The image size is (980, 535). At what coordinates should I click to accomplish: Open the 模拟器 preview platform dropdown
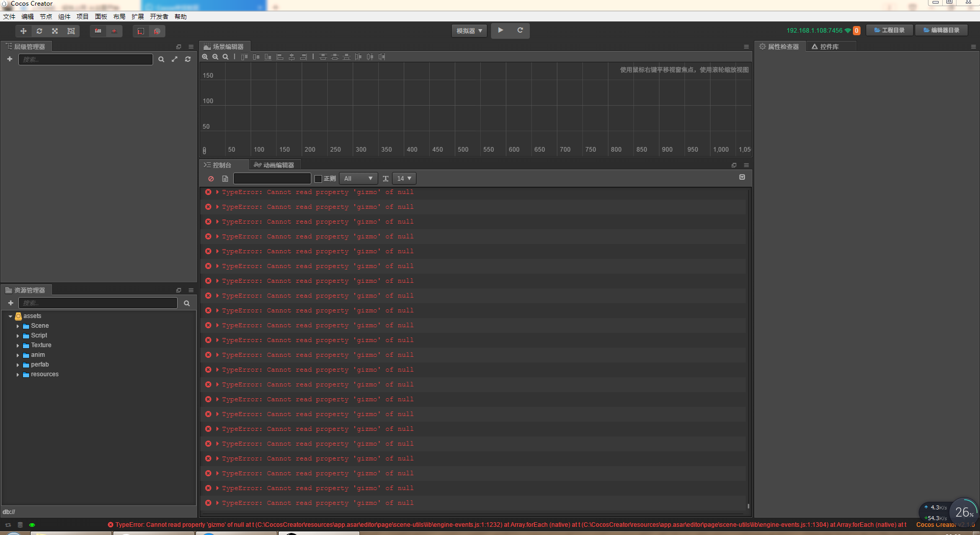coord(469,31)
